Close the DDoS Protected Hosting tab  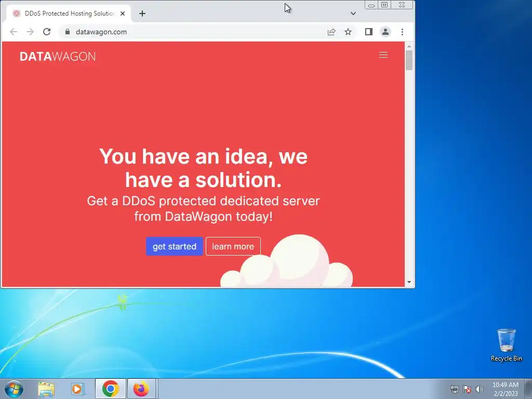pyautogui.click(x=123, y=14)
